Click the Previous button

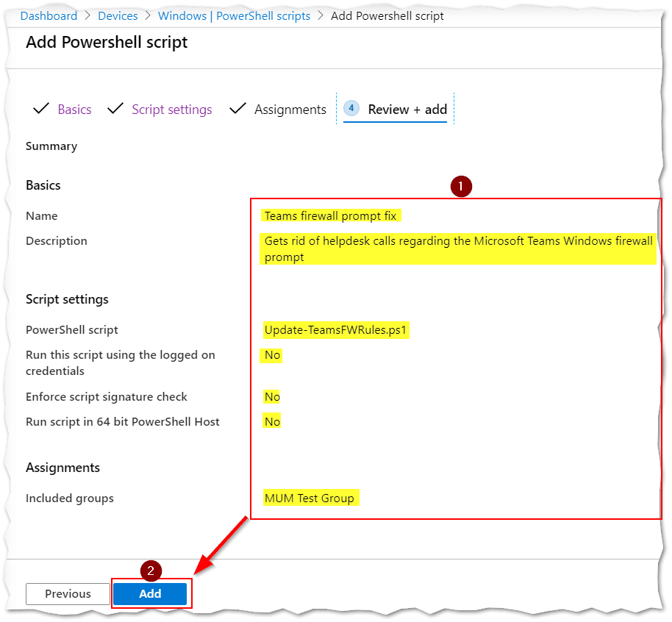(67, 593)
